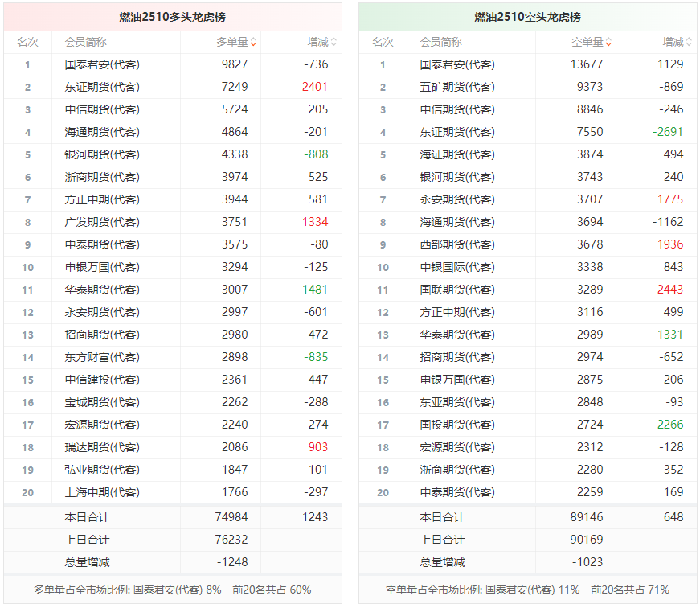The width and height of the screenshot is (700, 608).
Task: Click the 燃油2510多头龙虎榜 title
Action: pyautogui.click(x=172, y=17)
